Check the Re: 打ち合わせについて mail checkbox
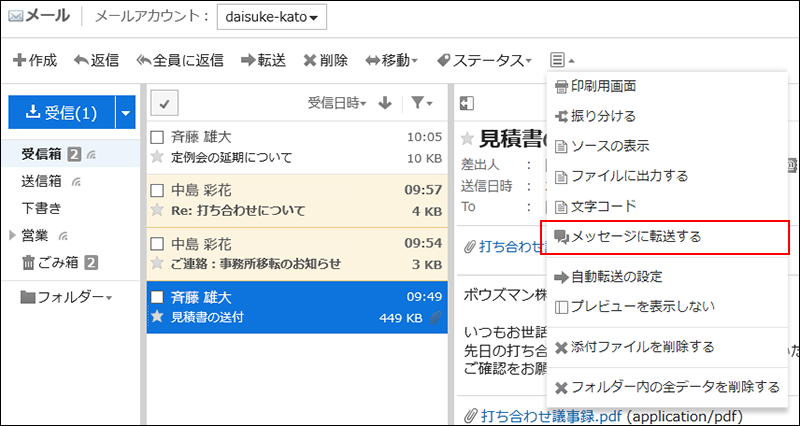Image resolution: width=800 pixels, height=426 pixels. [x=158, y=190]
